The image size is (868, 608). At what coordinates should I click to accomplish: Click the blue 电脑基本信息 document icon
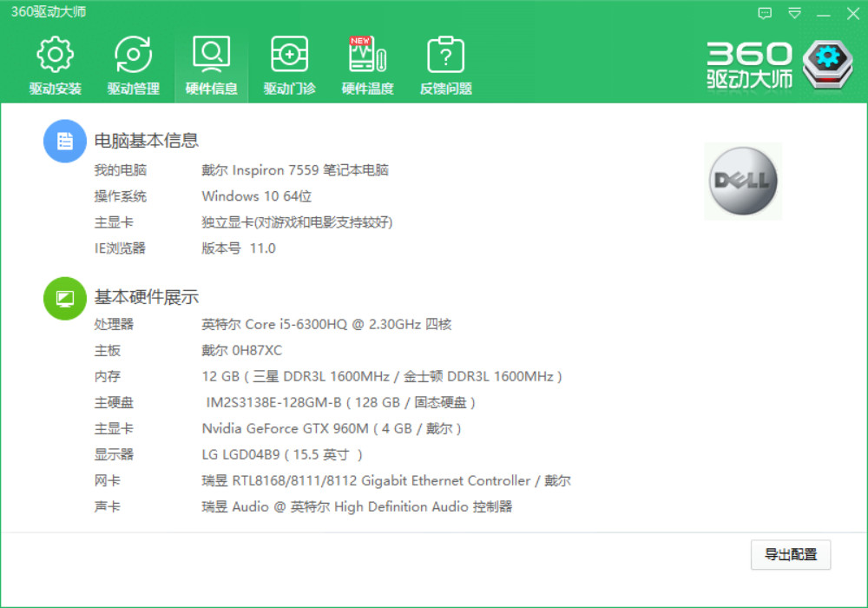(65, 141)
